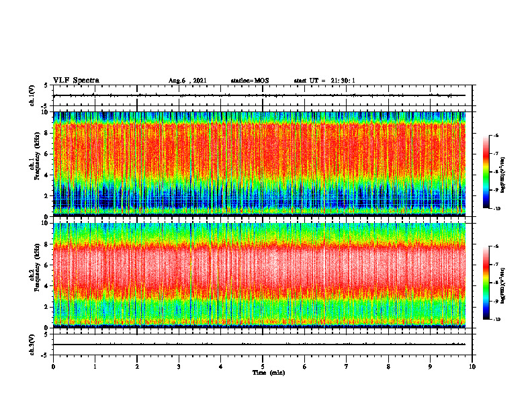This screenshot has width=532, height=411.
Task: Click time axis tick label "4"
Action: (221, 367)
